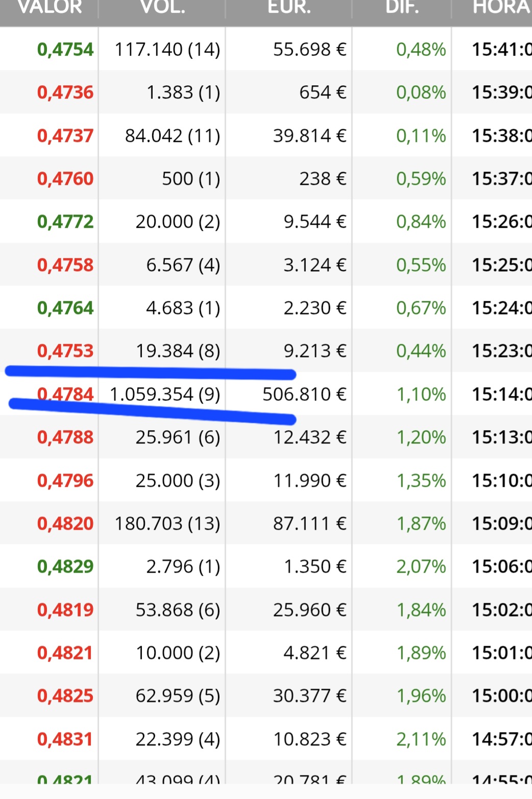
Task: Select difference 2,11%
Action: click(421, 739)
